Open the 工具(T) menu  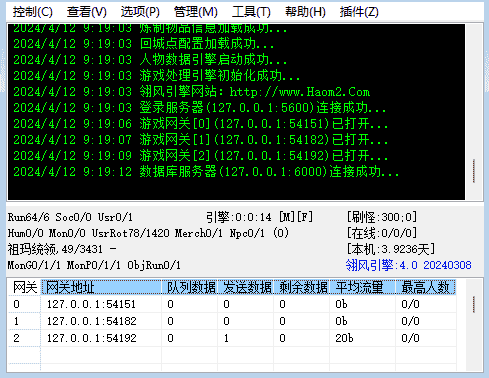tap(251, 12)
